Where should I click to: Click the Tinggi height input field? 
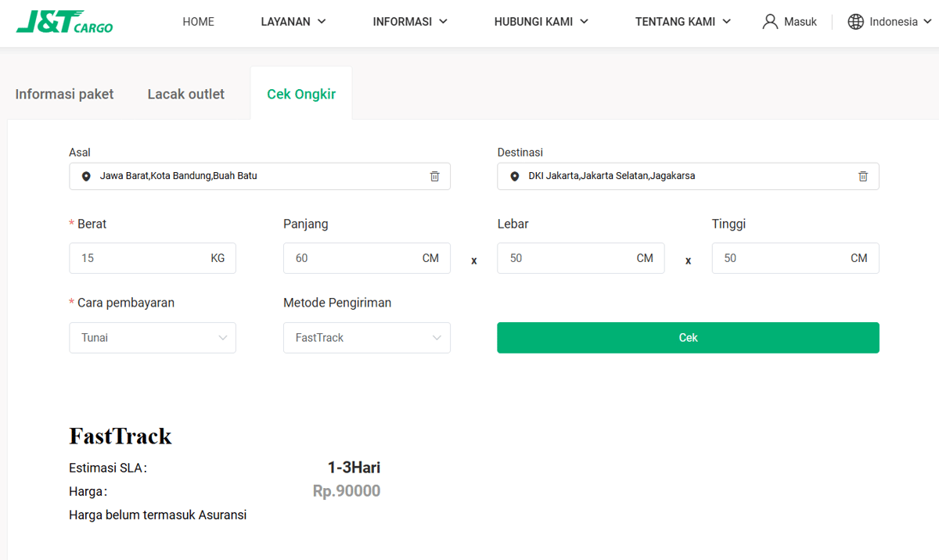[x=795, y=258]
